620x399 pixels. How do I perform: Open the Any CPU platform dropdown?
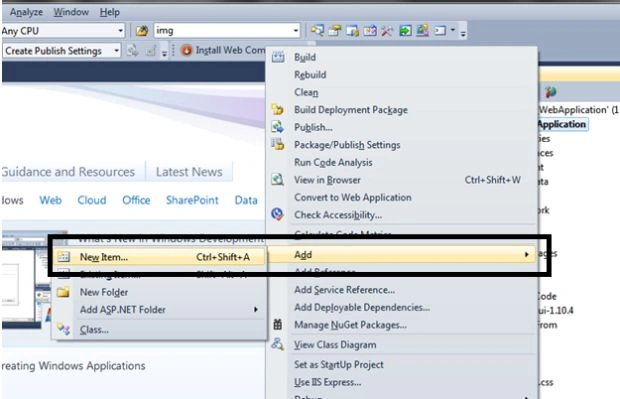(120, 31)
